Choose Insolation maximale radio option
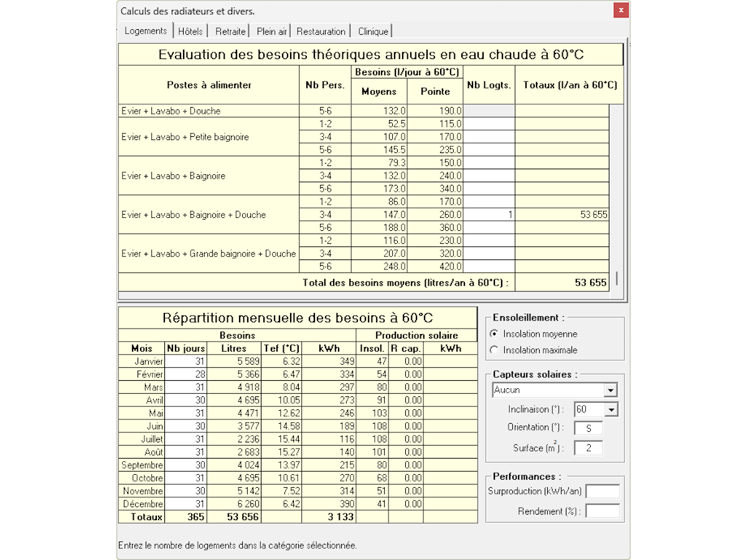The image size is (747, 560). (x=494, y=350)
